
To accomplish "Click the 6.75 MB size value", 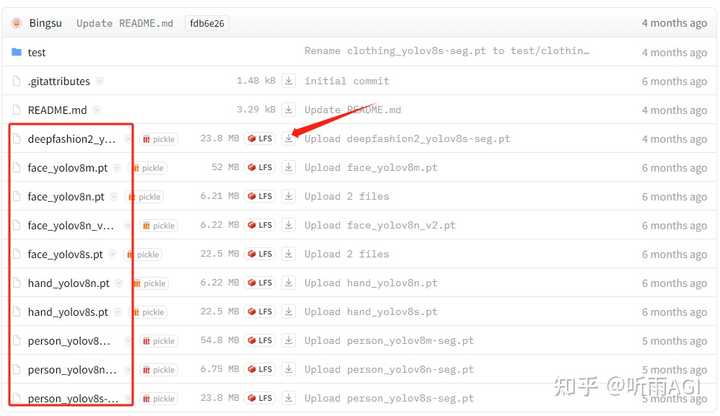I will point(220,369).
